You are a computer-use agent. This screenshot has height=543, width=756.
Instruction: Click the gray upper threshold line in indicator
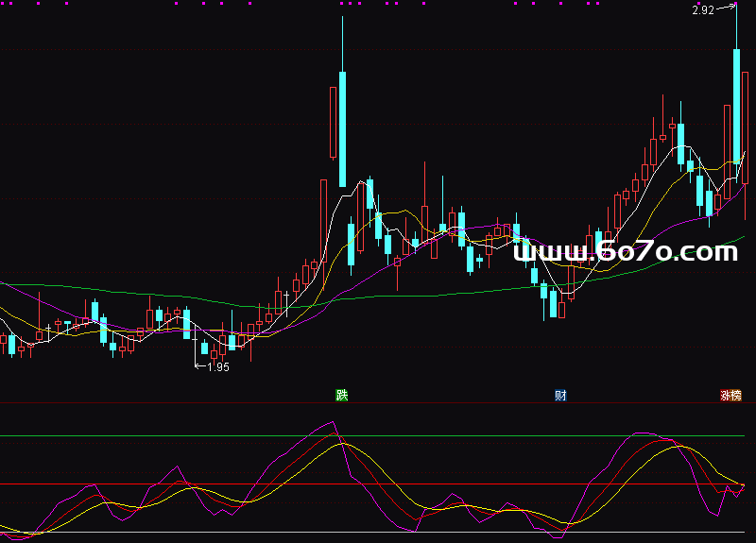click(x=189, y=436)
